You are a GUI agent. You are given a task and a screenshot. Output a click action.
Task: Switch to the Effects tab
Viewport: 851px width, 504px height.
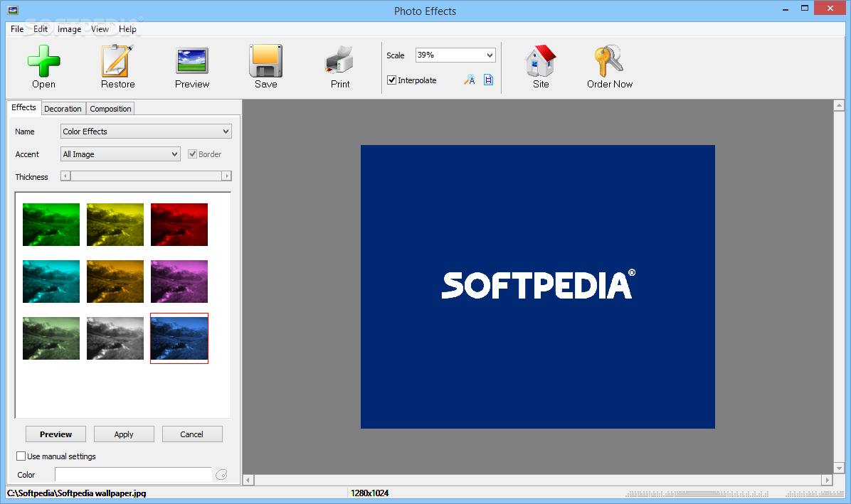tap(24, 107)
